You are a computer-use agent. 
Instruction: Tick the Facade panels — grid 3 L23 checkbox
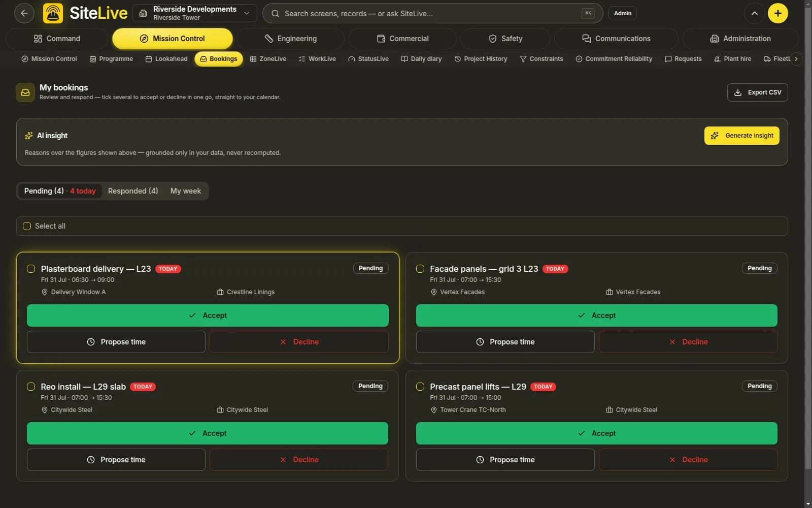[420, 269]
